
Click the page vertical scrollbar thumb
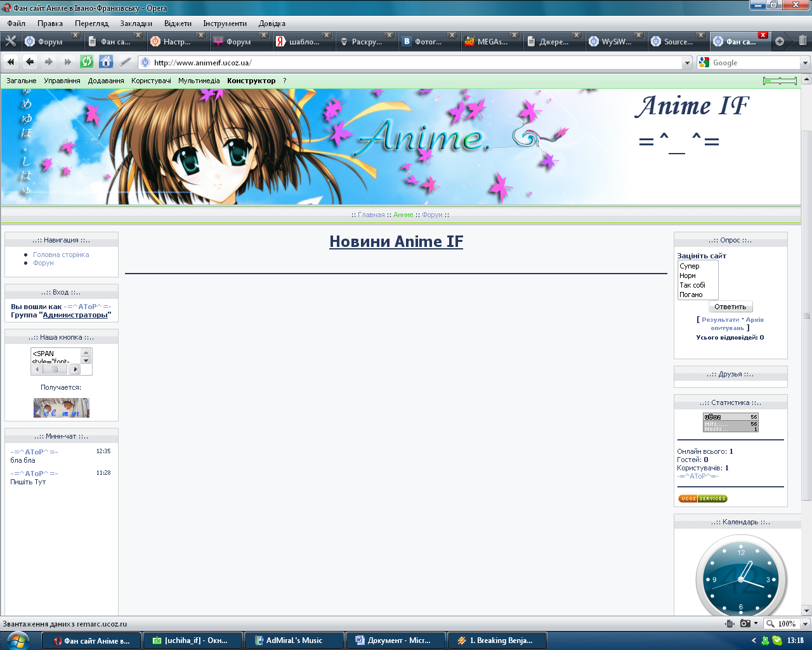pyautogui.click(x=806, y=315)
